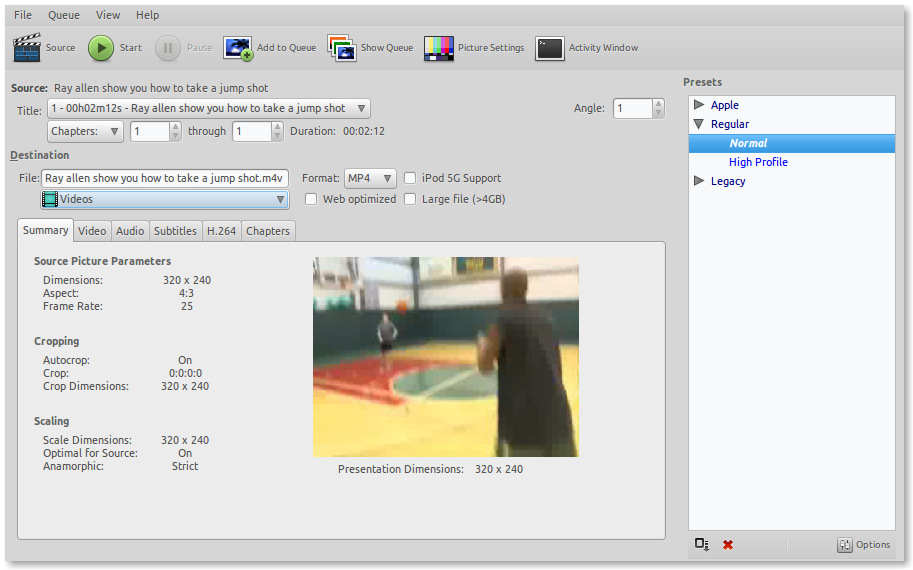
Task: Click the Anamorphic Strict value
Action: [185, 466]
